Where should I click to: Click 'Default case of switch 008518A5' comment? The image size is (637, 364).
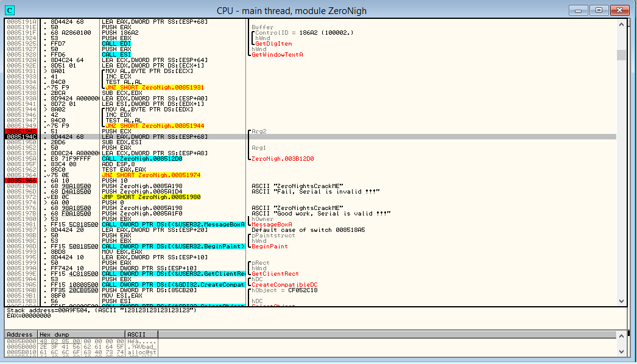coord(308,230)
